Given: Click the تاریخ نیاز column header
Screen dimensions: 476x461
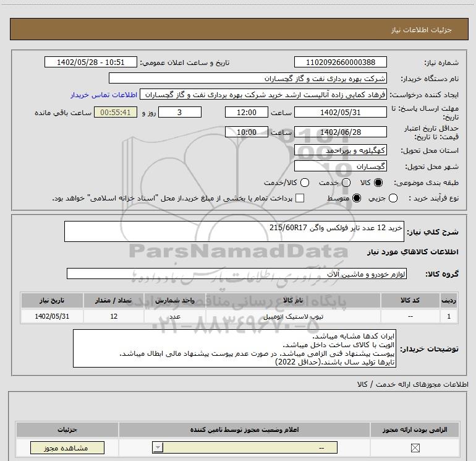Looking at the screenshot, I should tap(52, 300).
